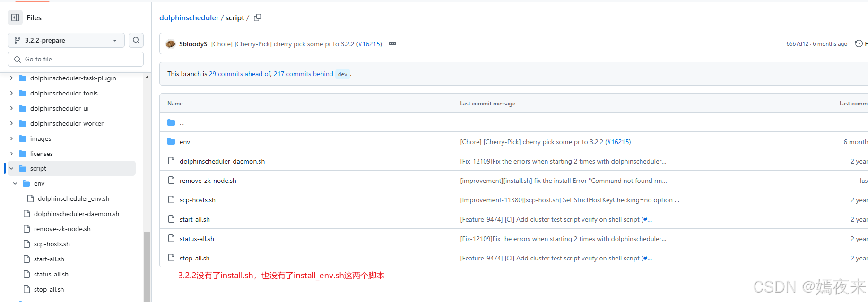
Task: Open SbloodyS profile link
Action: pyautogui.click(x=193, y=44)
